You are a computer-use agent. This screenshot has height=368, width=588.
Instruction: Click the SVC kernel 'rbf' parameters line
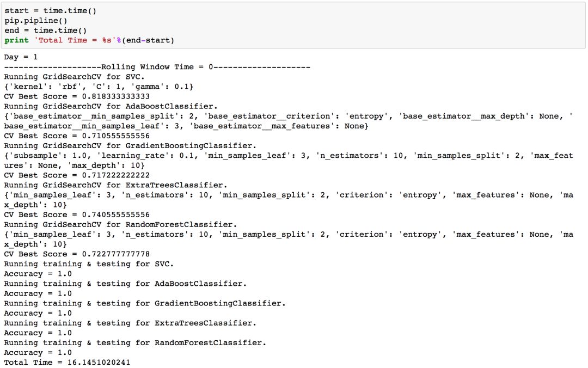click(99, 87)
